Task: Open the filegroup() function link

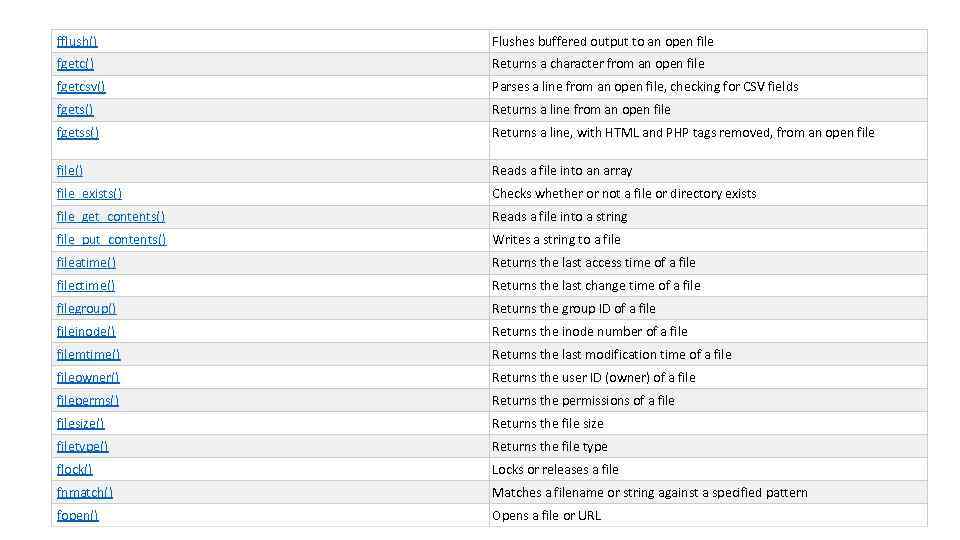Action: [86, 309]
